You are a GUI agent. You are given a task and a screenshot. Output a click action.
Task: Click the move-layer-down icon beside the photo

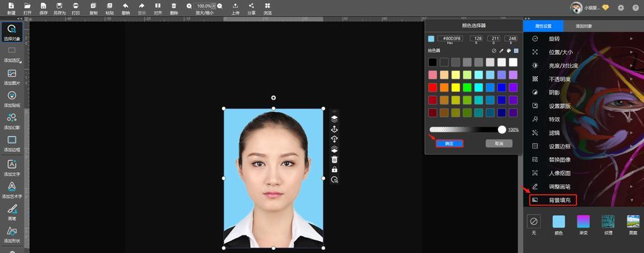(335, 139)
